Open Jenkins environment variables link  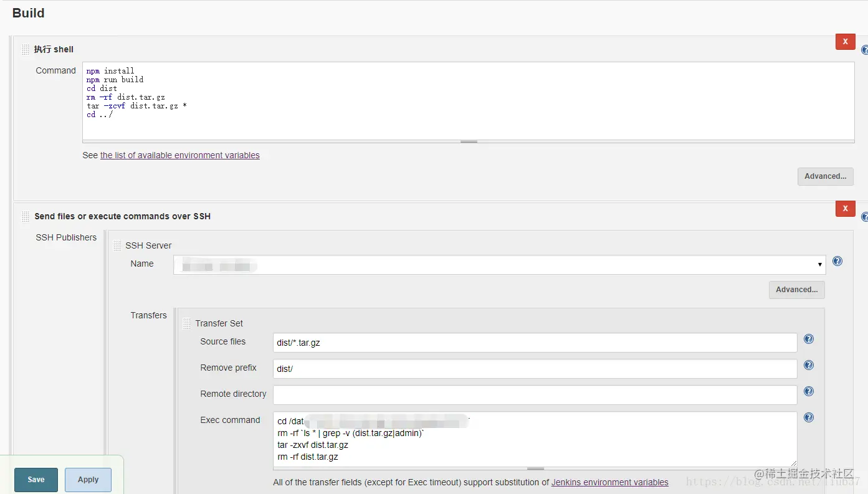pyautogui.click(x=610, y=482)
